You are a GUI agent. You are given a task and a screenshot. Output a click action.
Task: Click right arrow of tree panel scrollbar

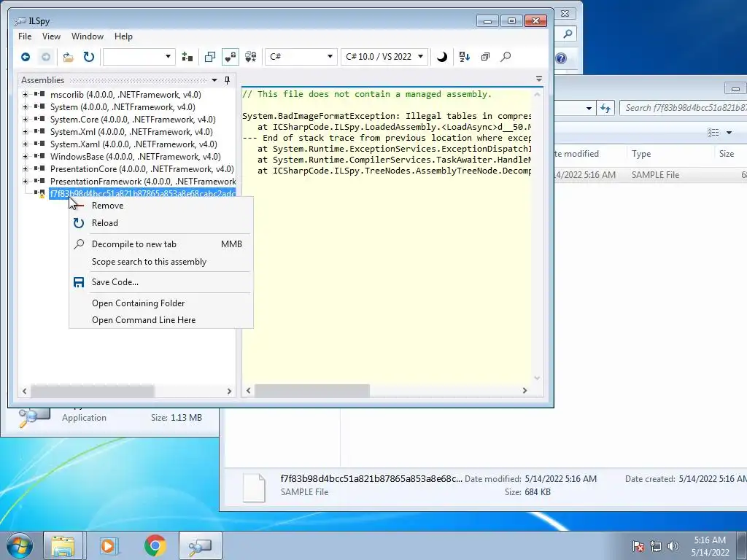[229, 391]
